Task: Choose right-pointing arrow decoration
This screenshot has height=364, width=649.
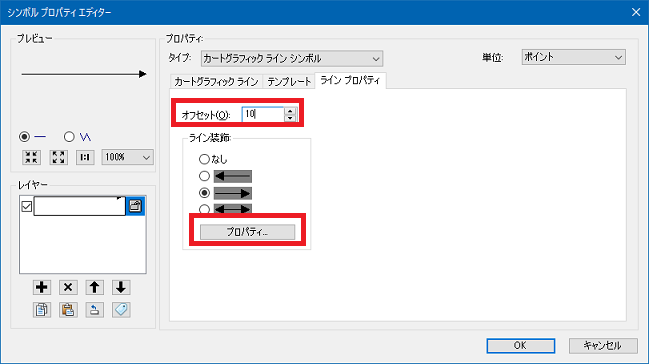Action: tap(204, 193)
